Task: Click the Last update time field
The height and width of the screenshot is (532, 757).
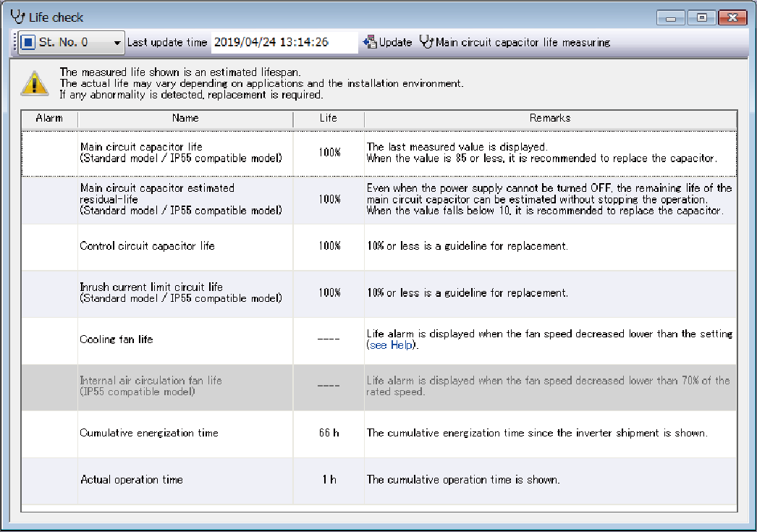Action: coord(284,43)
